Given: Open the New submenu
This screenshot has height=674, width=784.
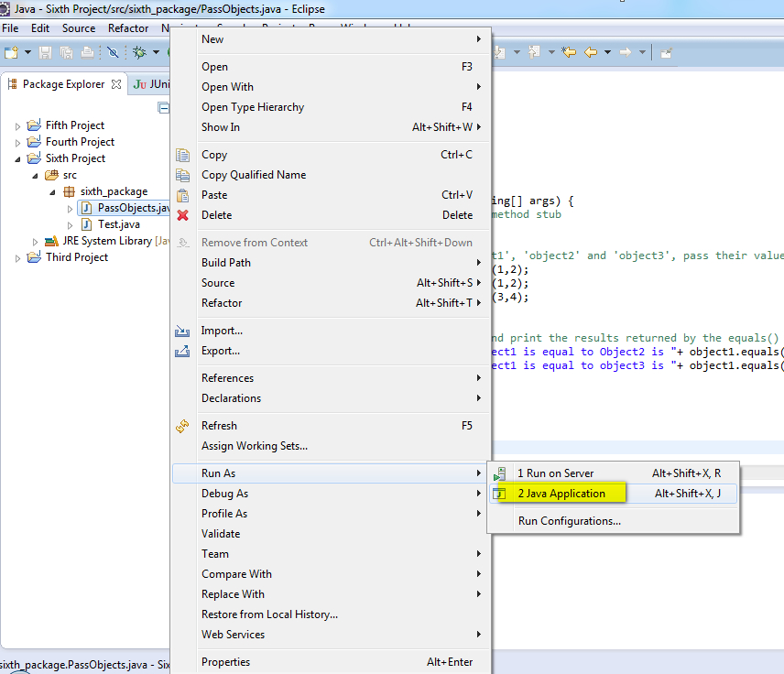Looking at the screenshot, I should click(331, 39).
